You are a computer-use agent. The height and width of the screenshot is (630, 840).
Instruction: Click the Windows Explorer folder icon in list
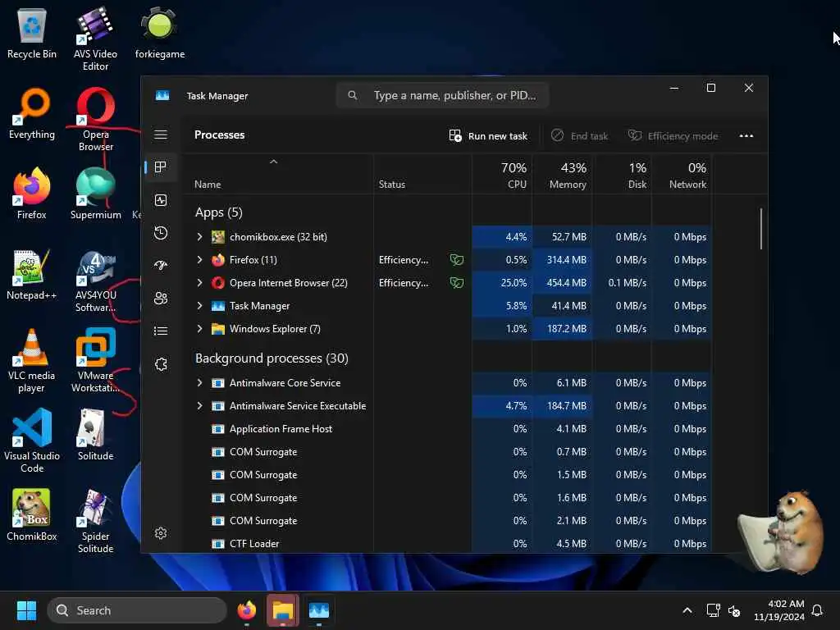click(x=218, y=329)
